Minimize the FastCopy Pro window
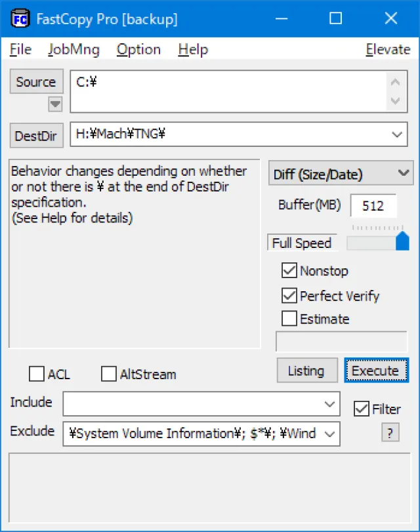Viewport: 420px width, 532px height. point(282,18)
